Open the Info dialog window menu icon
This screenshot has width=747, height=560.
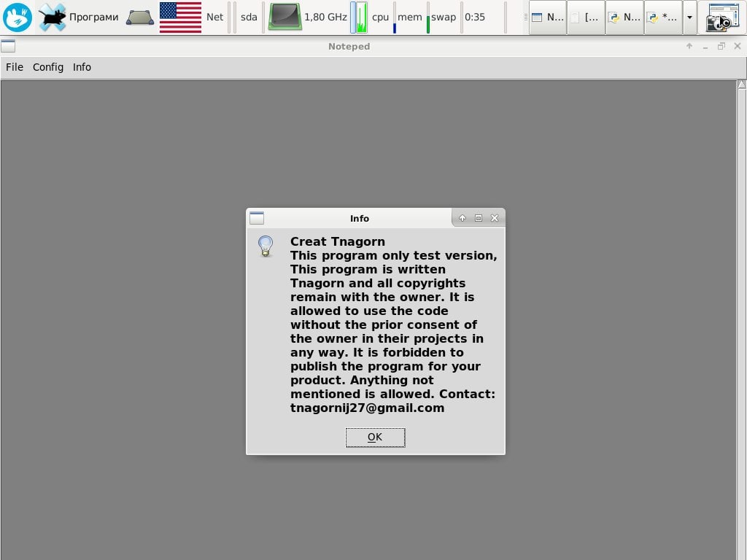(x=257, y=217)
